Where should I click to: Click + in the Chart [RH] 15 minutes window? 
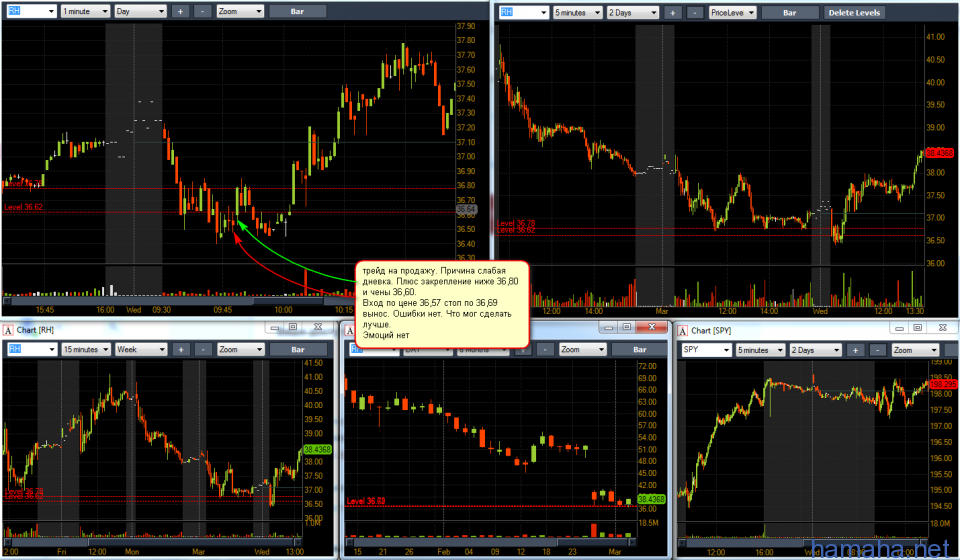pos(181,349)
